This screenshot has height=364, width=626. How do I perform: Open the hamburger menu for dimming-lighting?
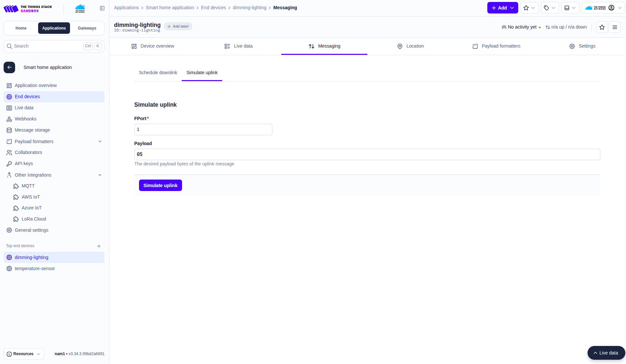tap(614, 27)
